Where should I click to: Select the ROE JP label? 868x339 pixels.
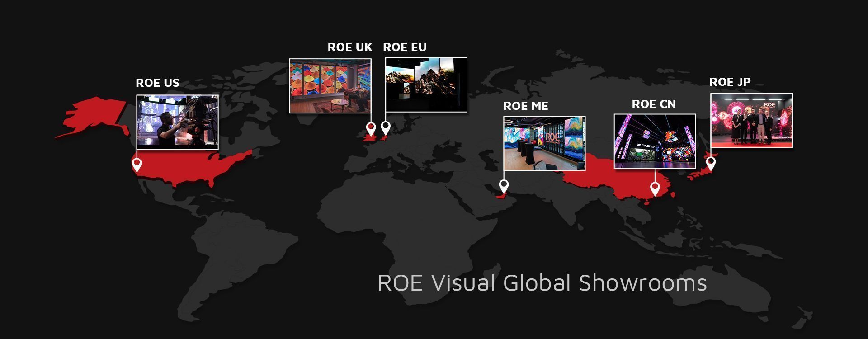(730, 82)
